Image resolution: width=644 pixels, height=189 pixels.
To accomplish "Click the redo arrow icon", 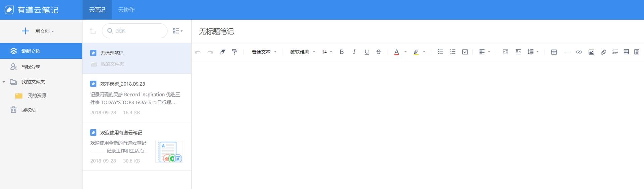I will [x=210, y=52].
